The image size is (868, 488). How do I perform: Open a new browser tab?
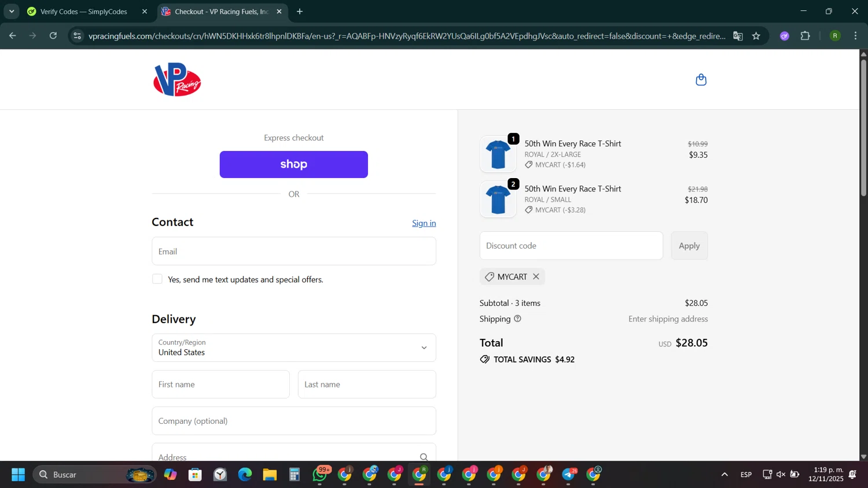[300, 12]
